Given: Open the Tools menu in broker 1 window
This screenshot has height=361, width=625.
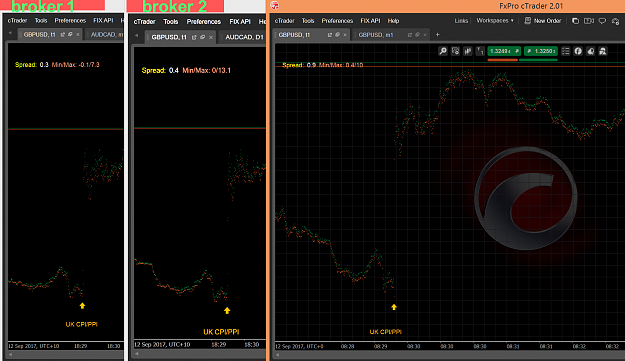Looking at the screenshot, I should (41, 20).
